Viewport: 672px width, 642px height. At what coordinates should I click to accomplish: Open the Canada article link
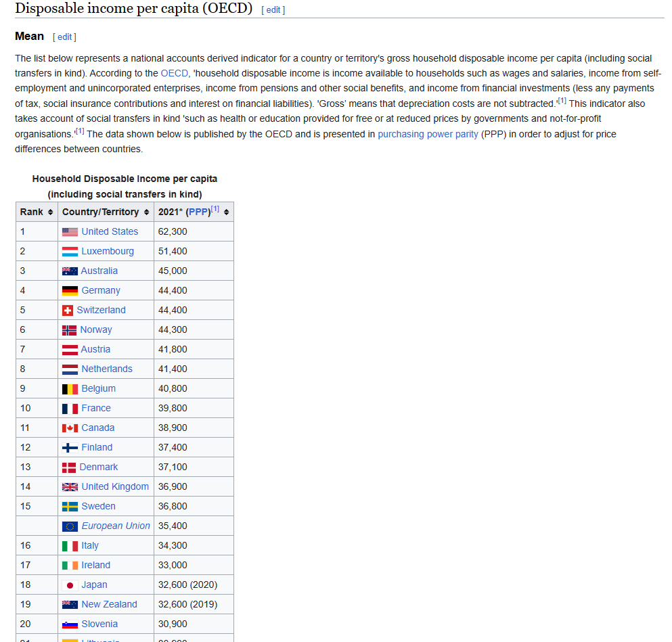[97, 428]
